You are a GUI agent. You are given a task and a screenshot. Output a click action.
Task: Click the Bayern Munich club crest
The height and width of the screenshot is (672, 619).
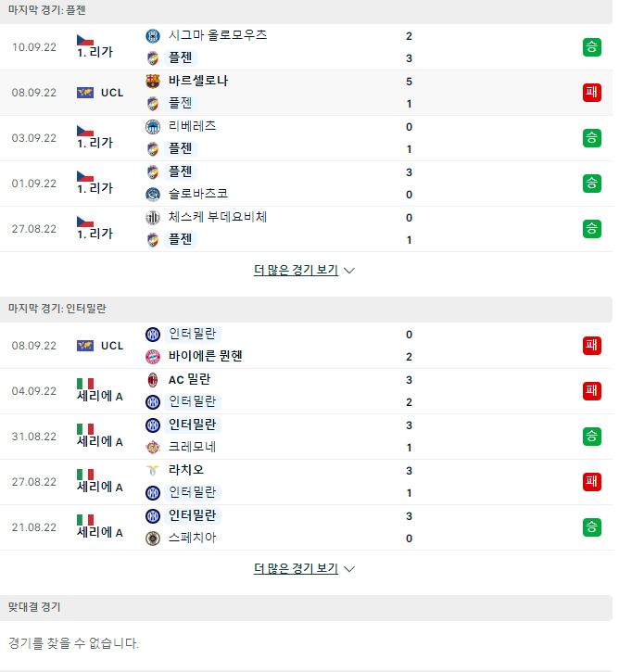tap(153, 357)
